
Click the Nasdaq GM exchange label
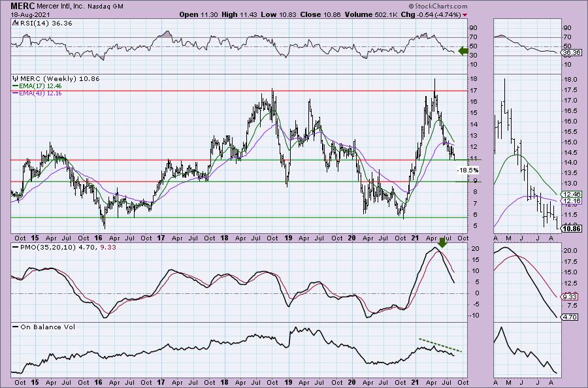(x=105, y=7)
